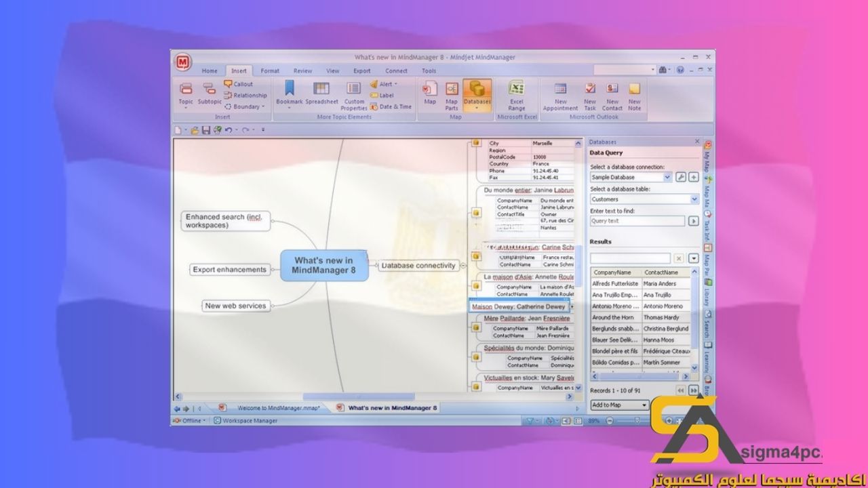Select Hanna Moos contact cell

pyautogui.click(x=666, y=340)
